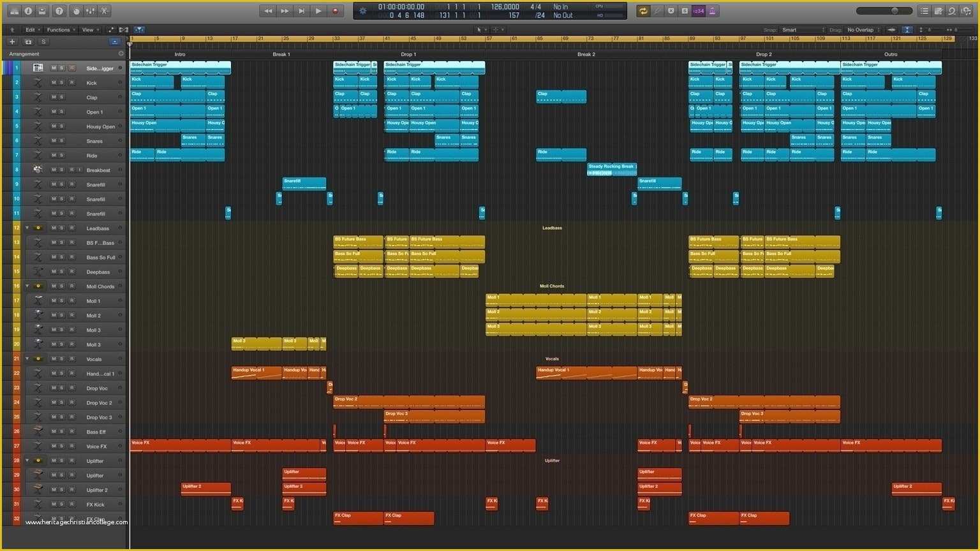Image resolution: width=980 pixels, height=551 pixels.
Task: Click the 4/4 time signature value
Action: coord(536,7)
